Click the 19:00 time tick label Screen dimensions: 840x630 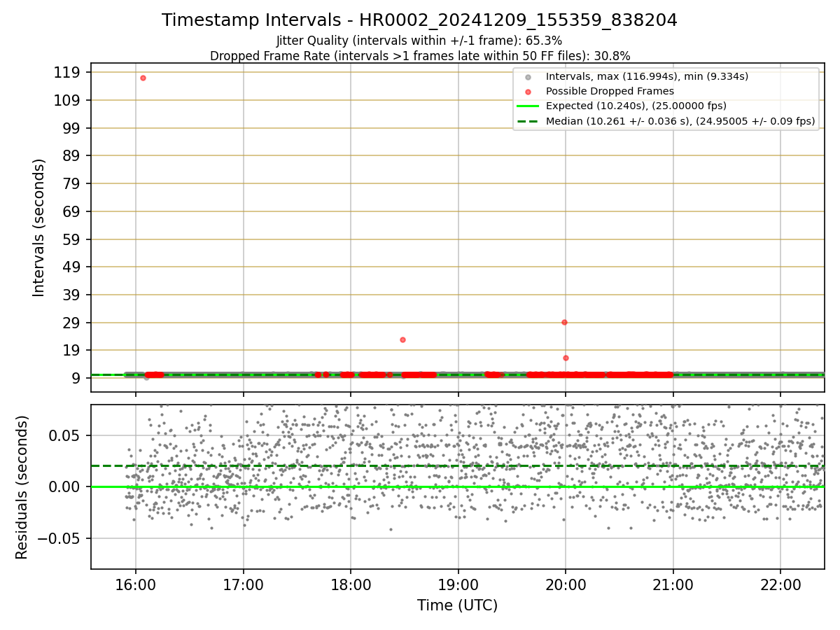click(x=458, y=584)
